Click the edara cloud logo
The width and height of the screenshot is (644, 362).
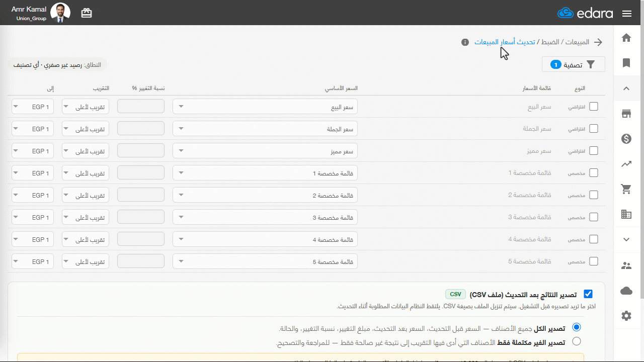pos(585,13)
